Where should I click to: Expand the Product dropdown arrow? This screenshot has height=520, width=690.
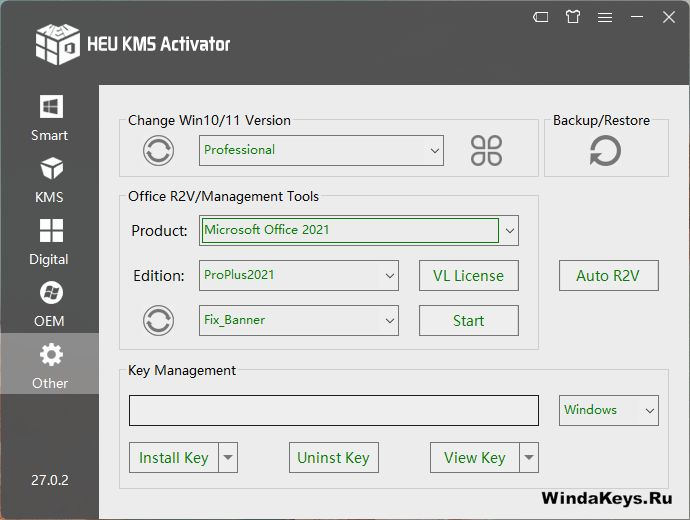[510, 231]
